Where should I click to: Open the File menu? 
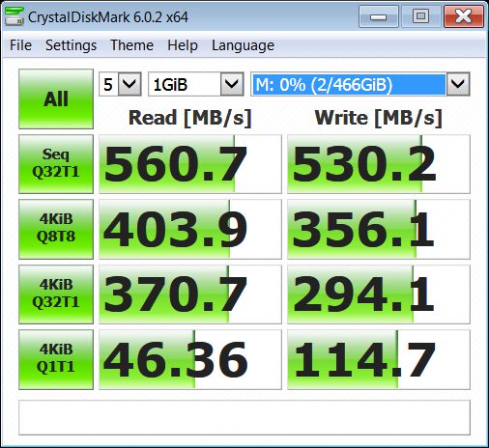coord(20,45)
